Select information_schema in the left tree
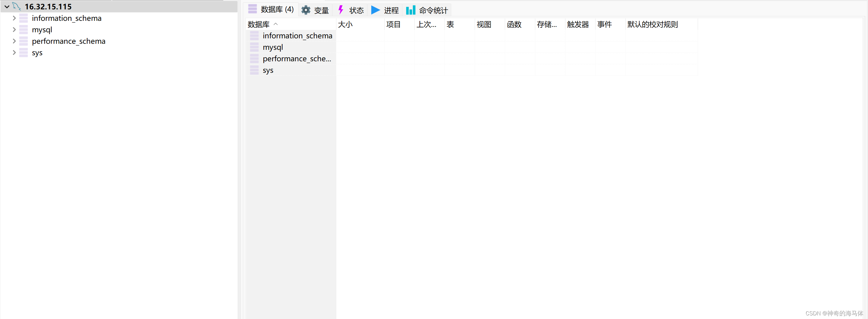 click(67, 18)
